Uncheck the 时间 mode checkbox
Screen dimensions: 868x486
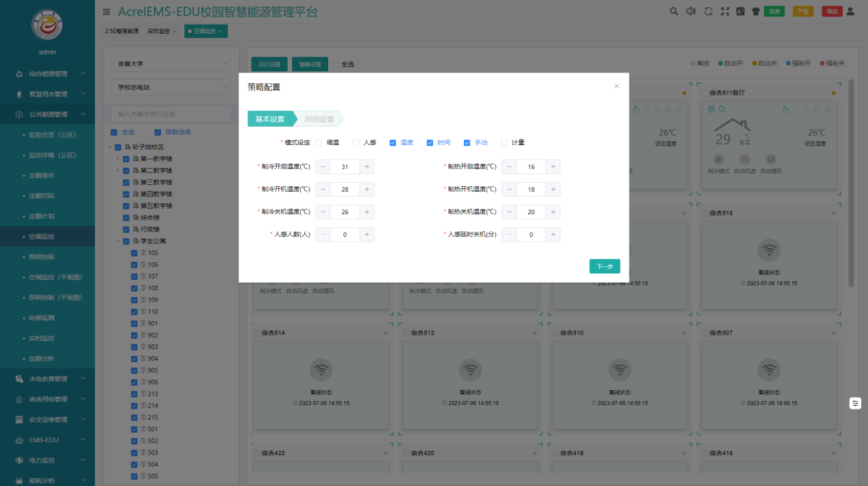430,142
